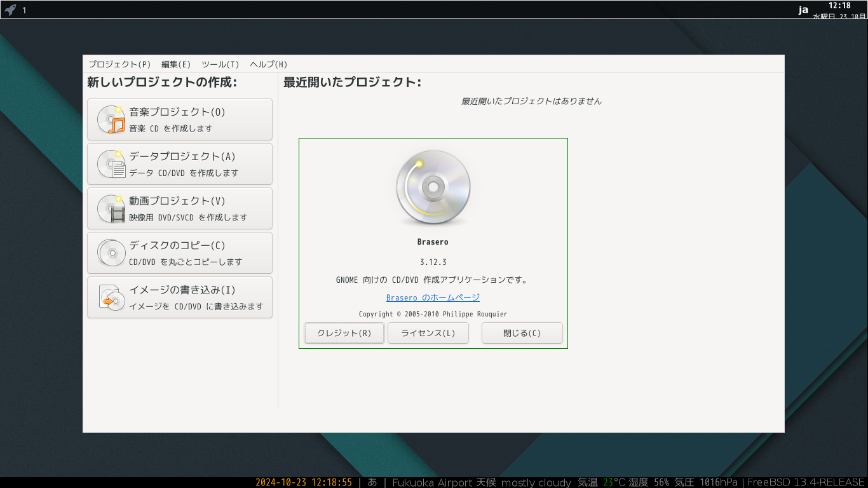The height and width of the screenshot is (488, 868).
Task: Click the image burn icon for イメージの書き込み
Action: (x=111, y=297)
